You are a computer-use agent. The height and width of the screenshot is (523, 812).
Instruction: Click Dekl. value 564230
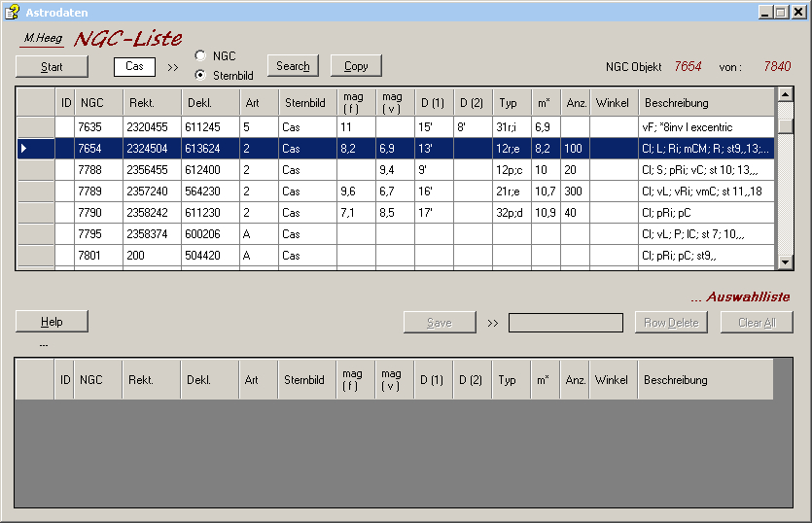click(x=210, y=192)
